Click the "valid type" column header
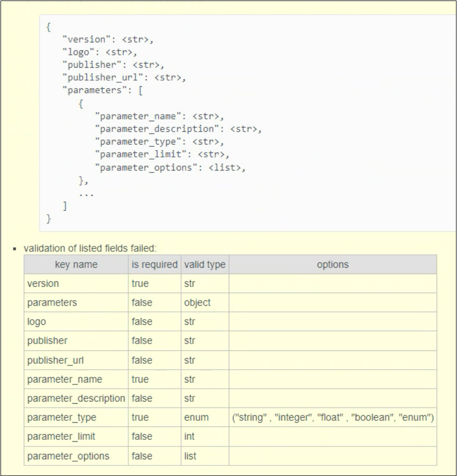 [x=205, y=264]
